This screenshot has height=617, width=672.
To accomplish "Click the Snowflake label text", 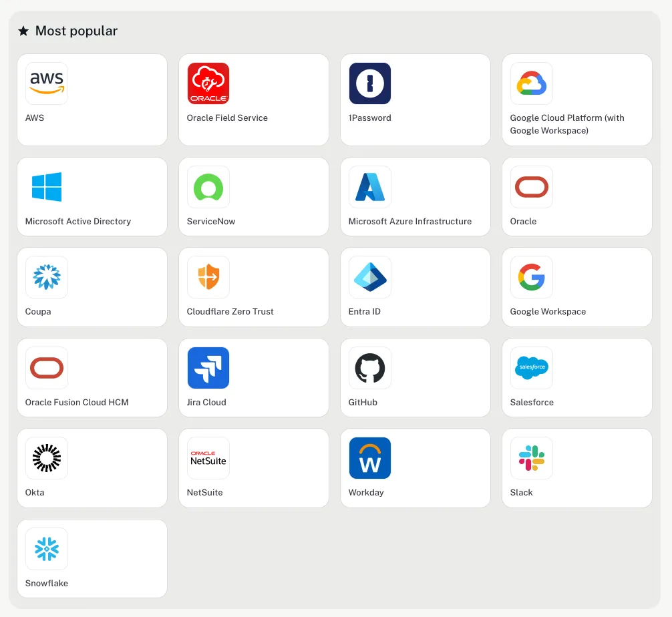I will [x=47, y=583].
